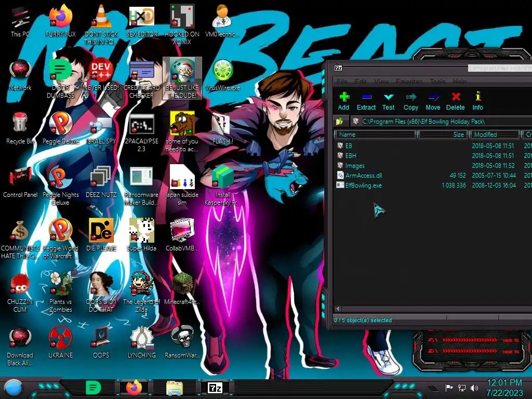Select Plants vs Zombies icon
Screen dimensions: 532x399
coord(60,291)
